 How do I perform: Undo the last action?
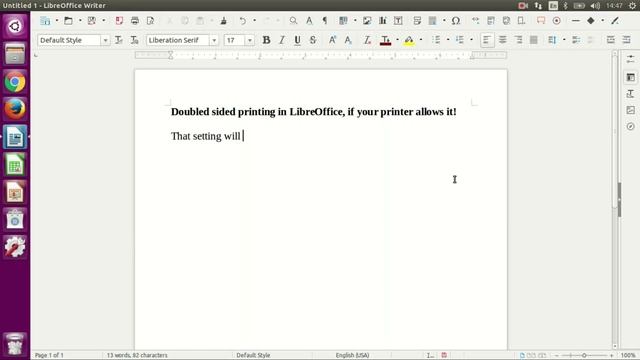(243, 20)
